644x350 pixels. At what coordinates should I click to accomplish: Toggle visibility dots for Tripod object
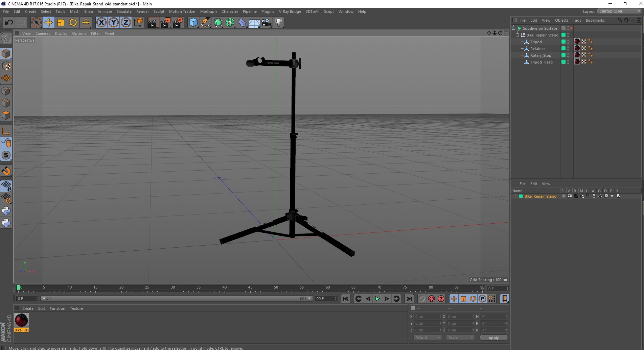point(568,42)
